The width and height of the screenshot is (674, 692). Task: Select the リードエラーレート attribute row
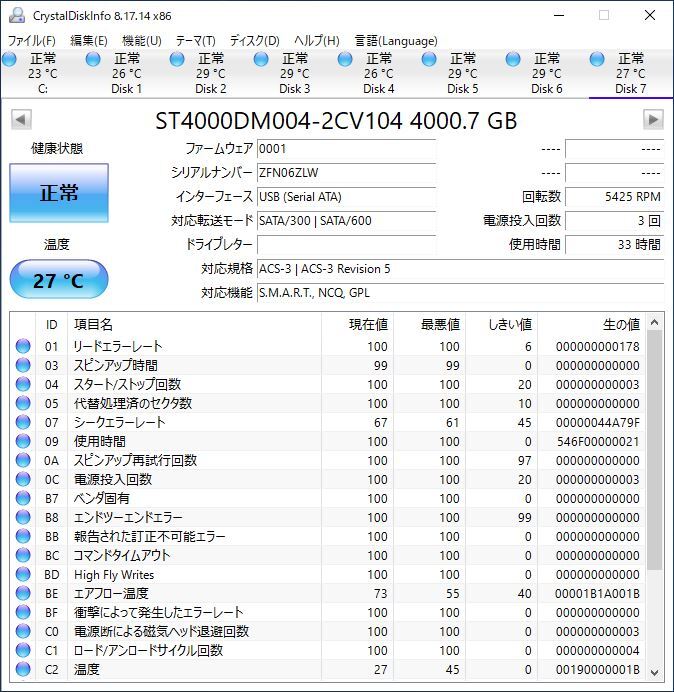[x=328, y=346]
